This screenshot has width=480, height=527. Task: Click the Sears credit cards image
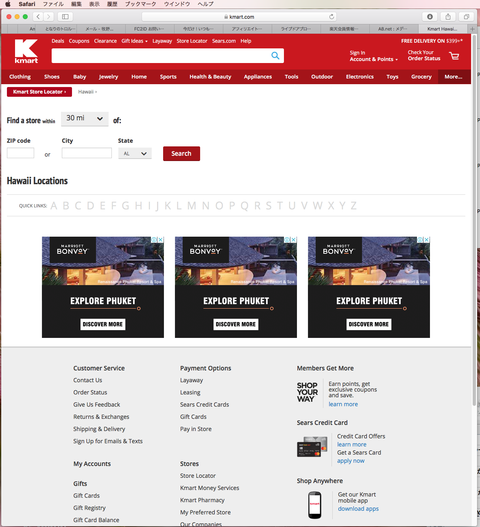312,447
